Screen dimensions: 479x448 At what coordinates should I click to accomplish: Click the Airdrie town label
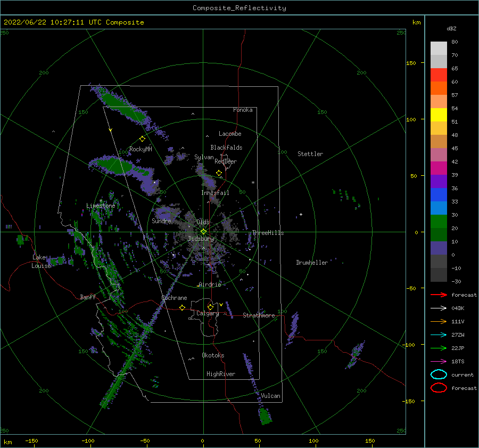[210, 284]
